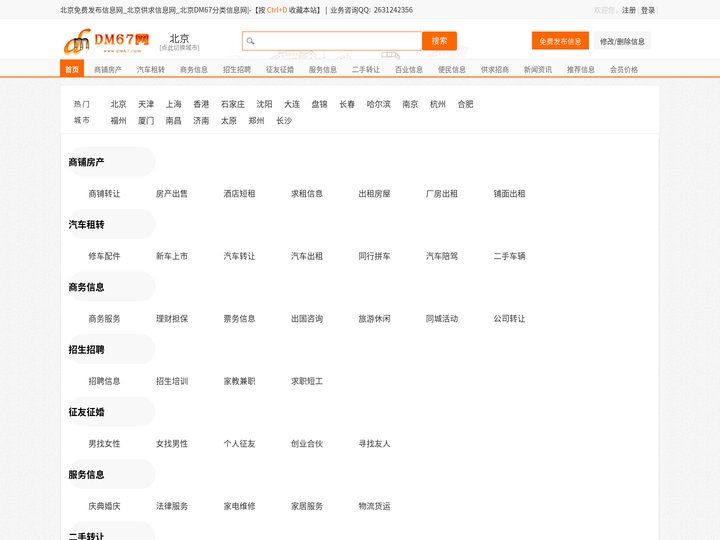Open the 理财担保 subcategory
The width and height of the screenshot is (720, 540).
tap(172, 319)
